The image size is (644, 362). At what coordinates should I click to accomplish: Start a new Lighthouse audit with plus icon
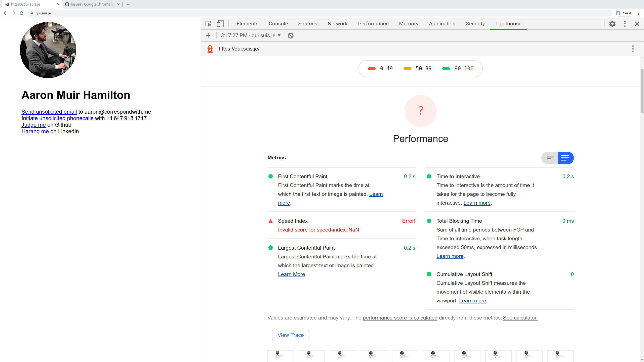click(208, 36)
